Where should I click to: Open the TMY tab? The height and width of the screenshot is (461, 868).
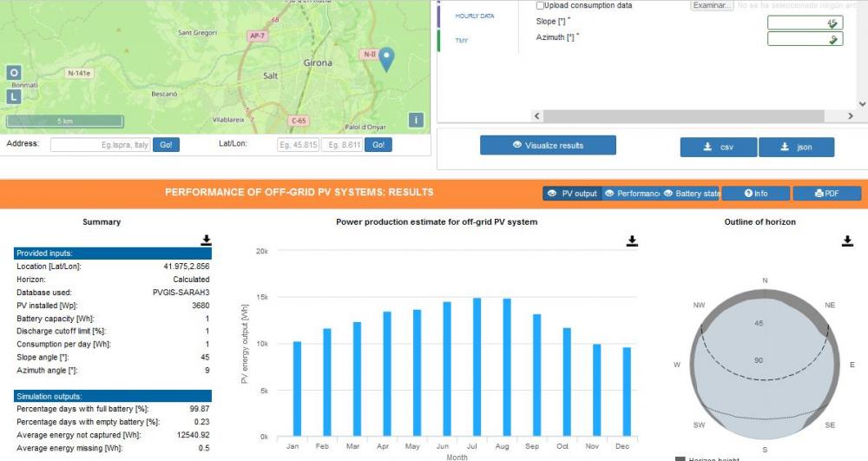[x=462, y=41]
